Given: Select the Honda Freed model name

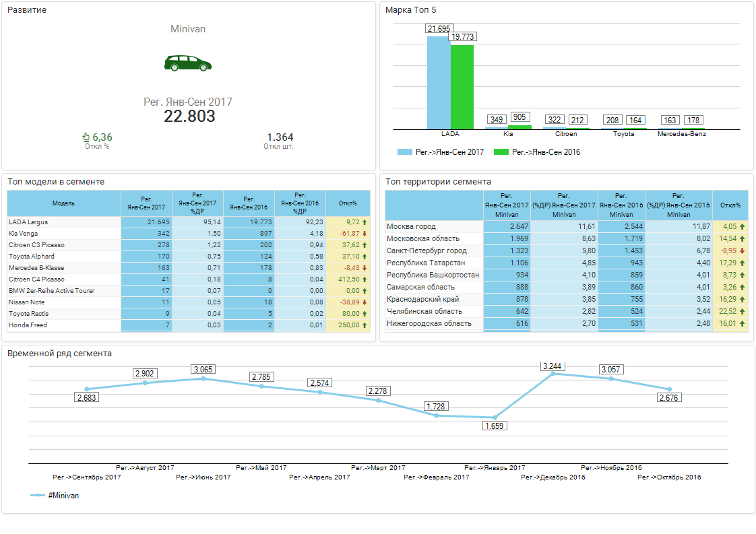Looking at the screenshot, I should click(x=28, y=325).
